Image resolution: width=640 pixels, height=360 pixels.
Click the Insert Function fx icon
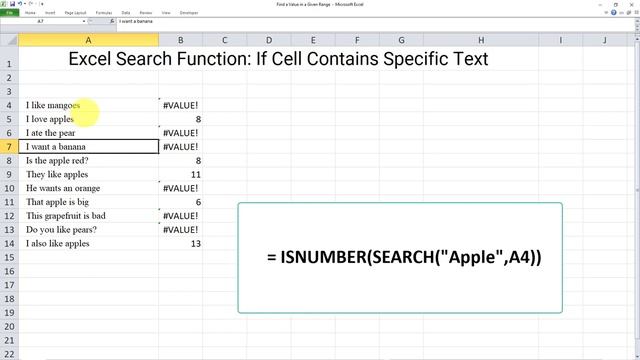pyautogui.click(x=112, y=21)
